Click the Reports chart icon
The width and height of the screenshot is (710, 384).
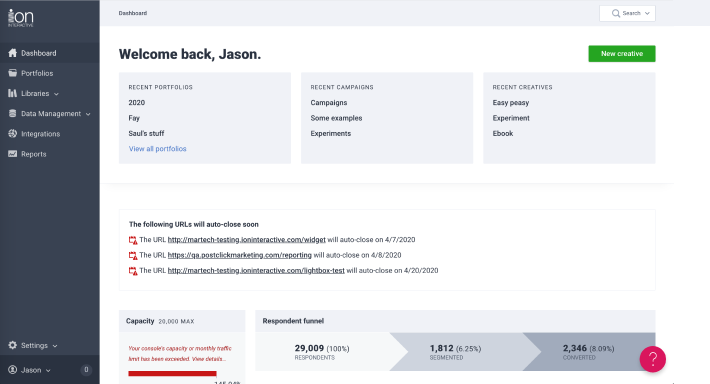pos(13,154)
